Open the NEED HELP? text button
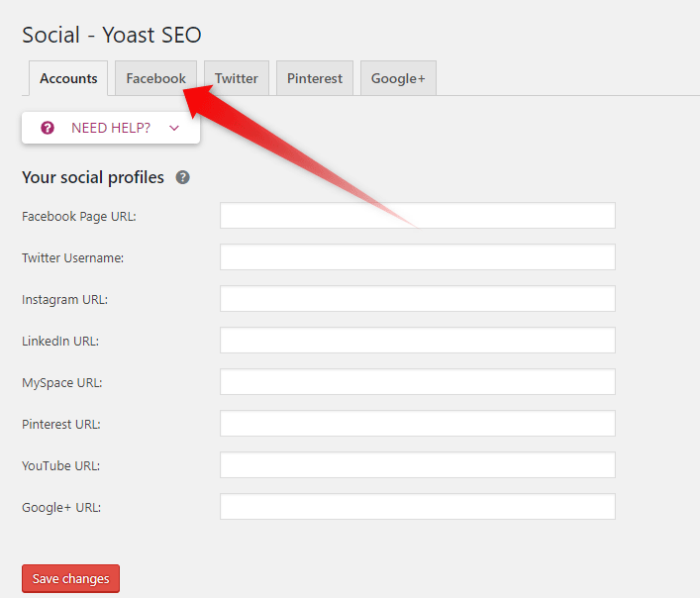Viewport: 700px width, 598px height. click(110, 128)
